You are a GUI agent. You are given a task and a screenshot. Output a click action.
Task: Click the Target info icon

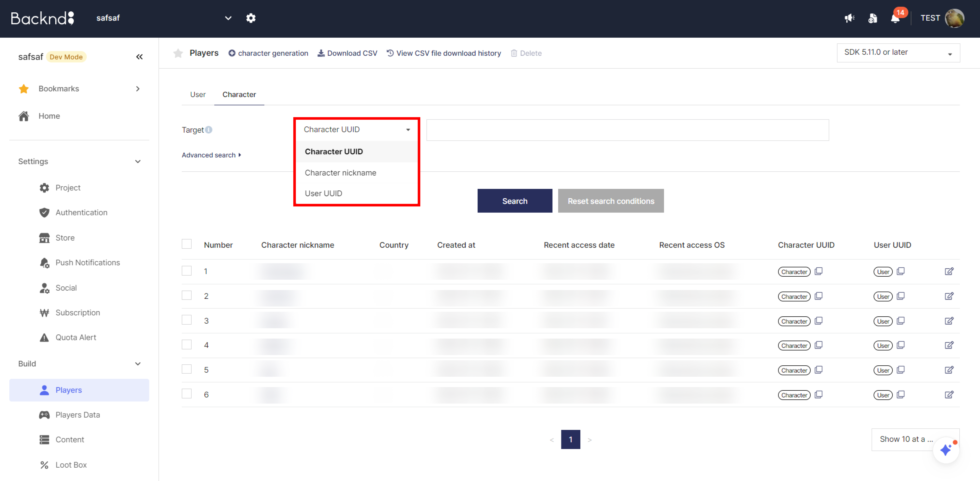(208, 130)
